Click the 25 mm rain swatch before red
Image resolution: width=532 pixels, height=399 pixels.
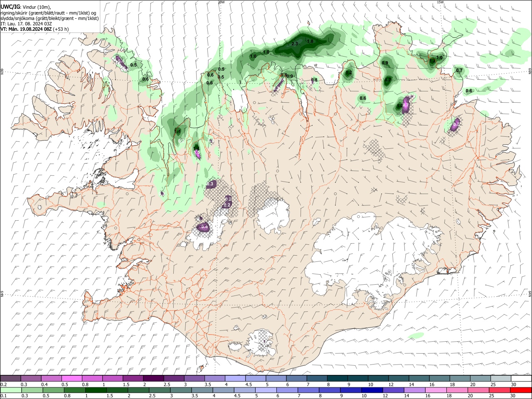(500, 390)
